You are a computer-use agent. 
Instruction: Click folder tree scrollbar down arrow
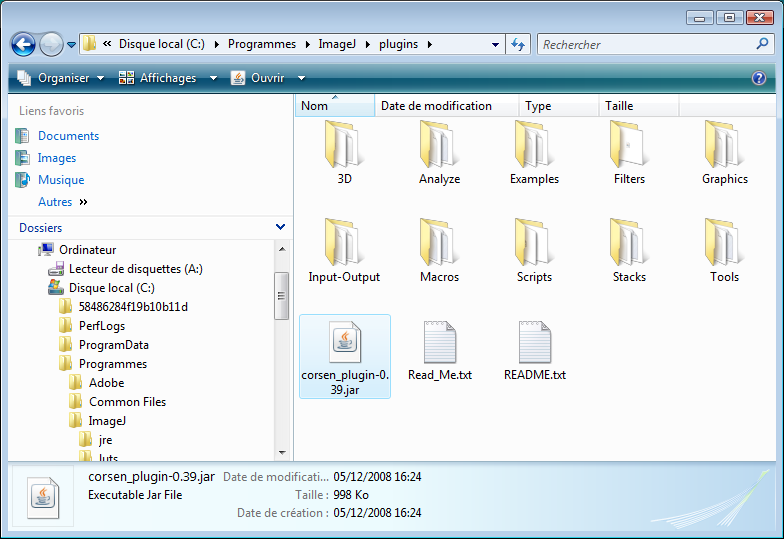(282, 452)
